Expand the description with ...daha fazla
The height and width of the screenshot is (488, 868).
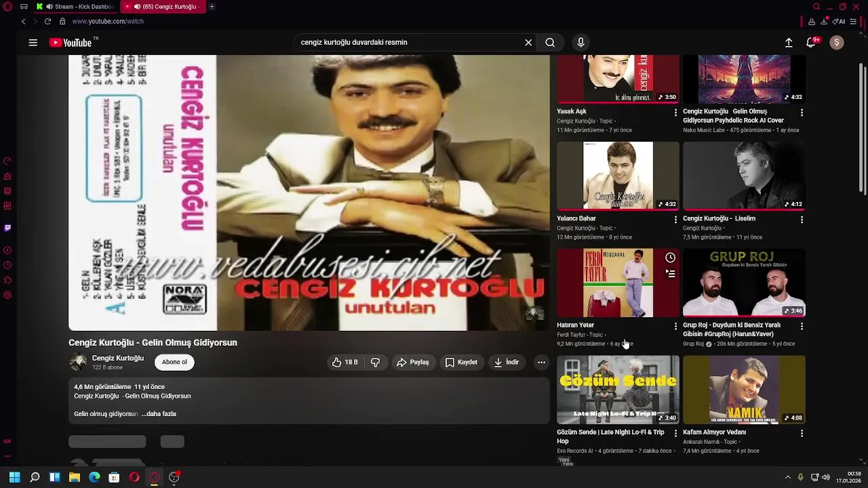[159, 414]
